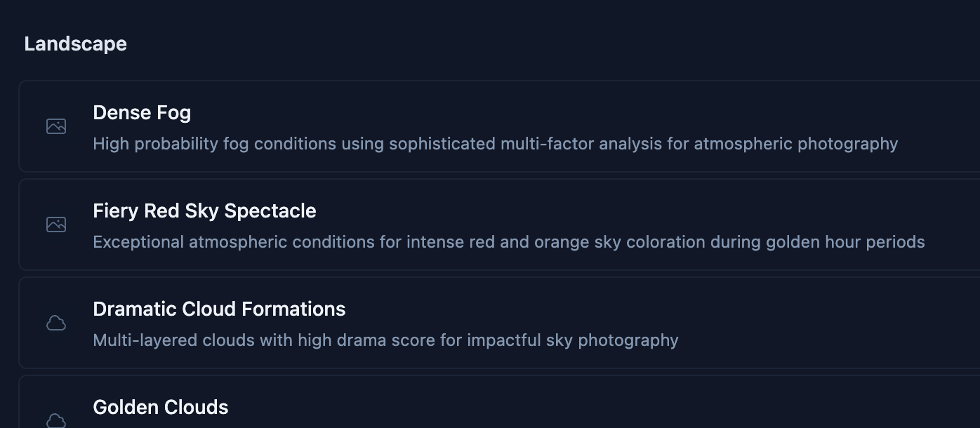Select the cloud icon next to Golden Clouds

56,420
